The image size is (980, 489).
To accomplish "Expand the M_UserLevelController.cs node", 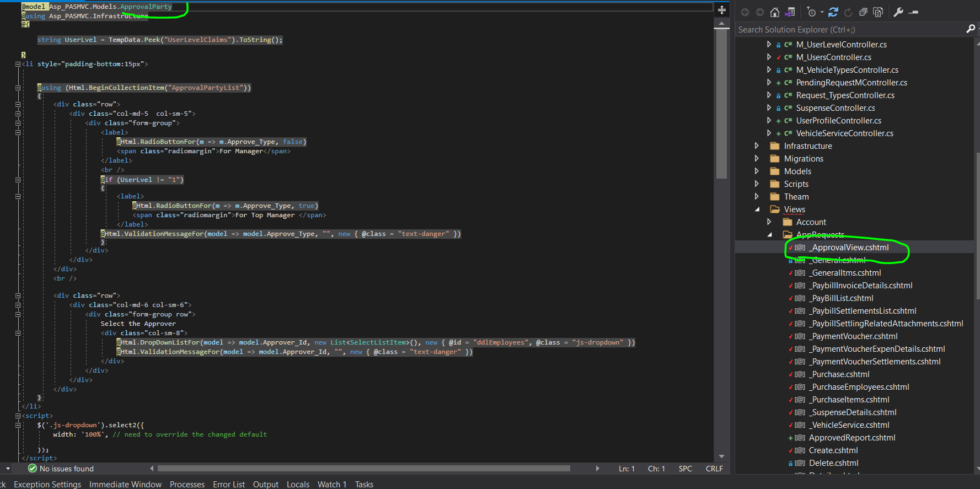I will 769,44.
